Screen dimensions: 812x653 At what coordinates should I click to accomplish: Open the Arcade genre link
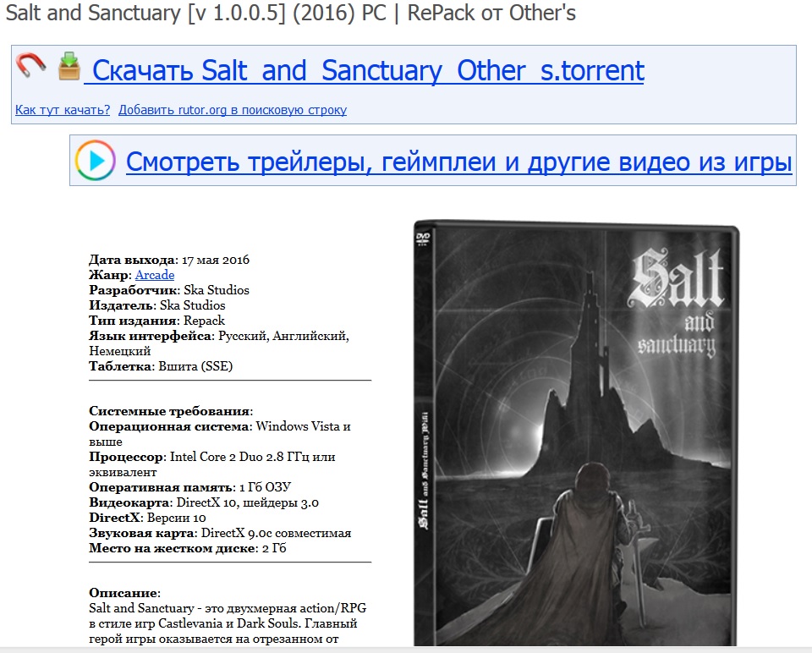[155, 275]
